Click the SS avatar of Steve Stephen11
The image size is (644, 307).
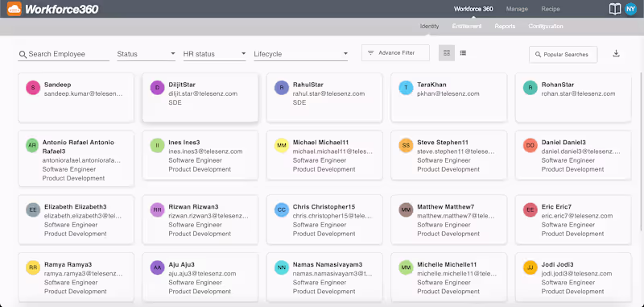406,146
